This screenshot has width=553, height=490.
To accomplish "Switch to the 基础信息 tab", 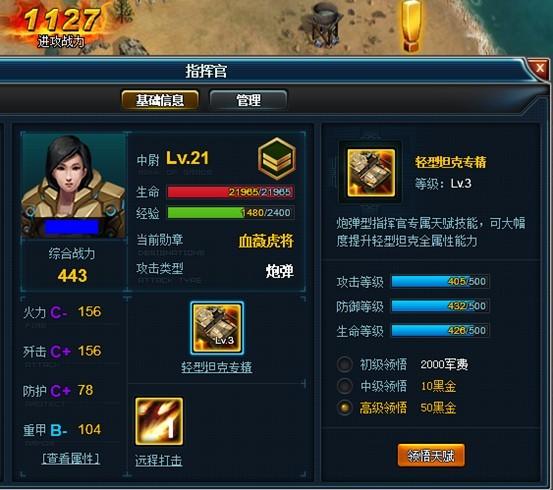I will pos(160,100).
